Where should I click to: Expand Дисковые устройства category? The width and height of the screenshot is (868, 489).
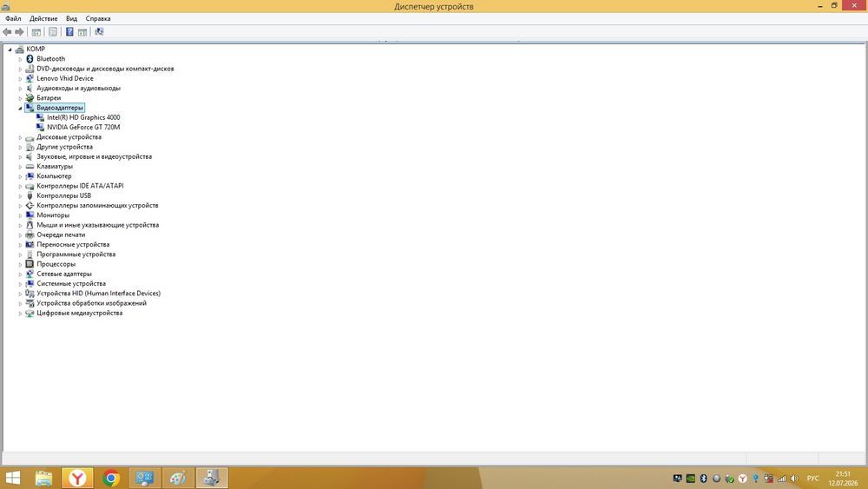coord(21,137)
